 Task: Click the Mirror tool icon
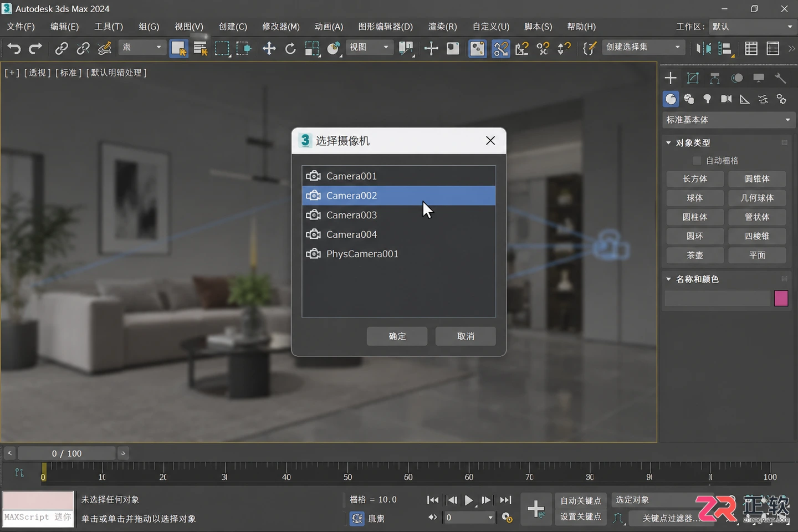(x=704, y=49)
